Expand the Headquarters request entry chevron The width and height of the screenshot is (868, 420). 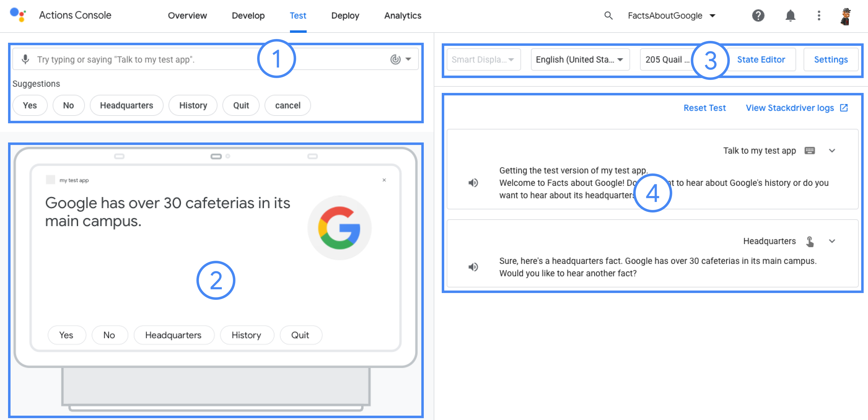coord(832,241)
